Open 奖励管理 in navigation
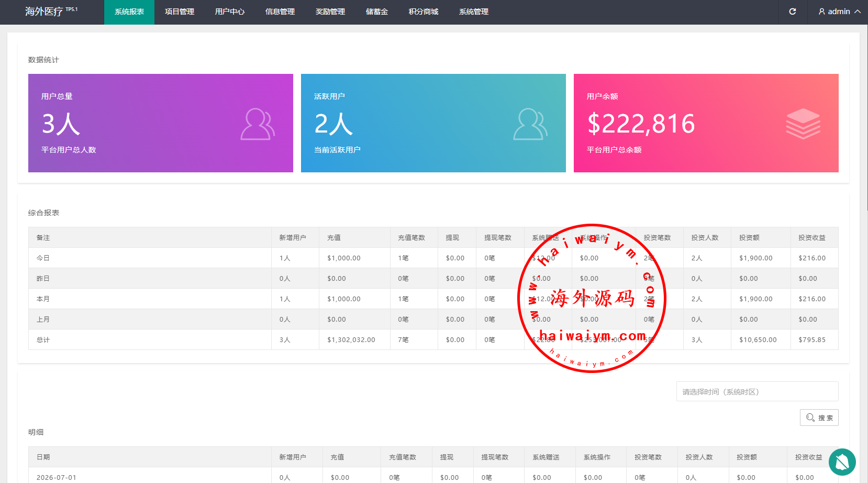Screen dimensions: 868x483 [330, 12]
